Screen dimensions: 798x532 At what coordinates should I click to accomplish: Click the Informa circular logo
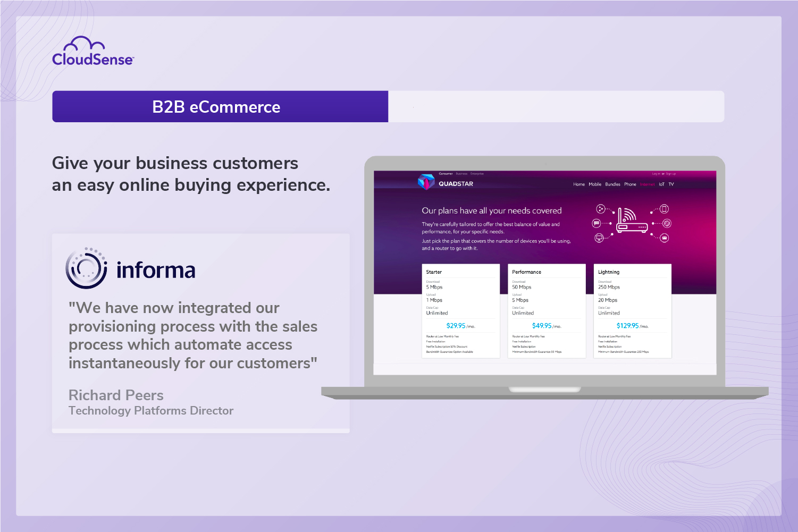pyautogui.click(x=86, y=269)
